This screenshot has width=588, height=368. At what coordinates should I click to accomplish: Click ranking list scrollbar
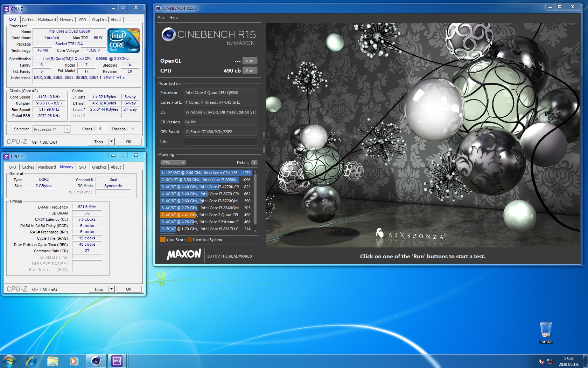[255, 202]
